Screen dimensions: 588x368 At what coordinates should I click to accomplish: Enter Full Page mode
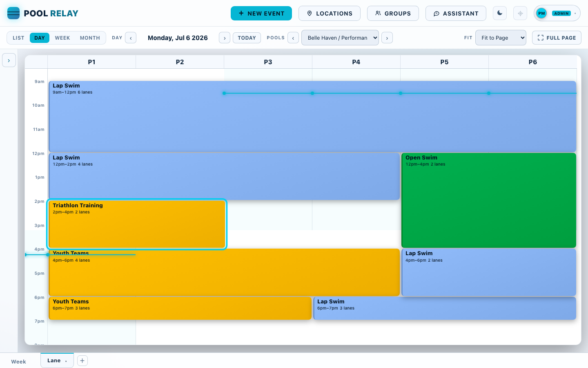point(557,38)
